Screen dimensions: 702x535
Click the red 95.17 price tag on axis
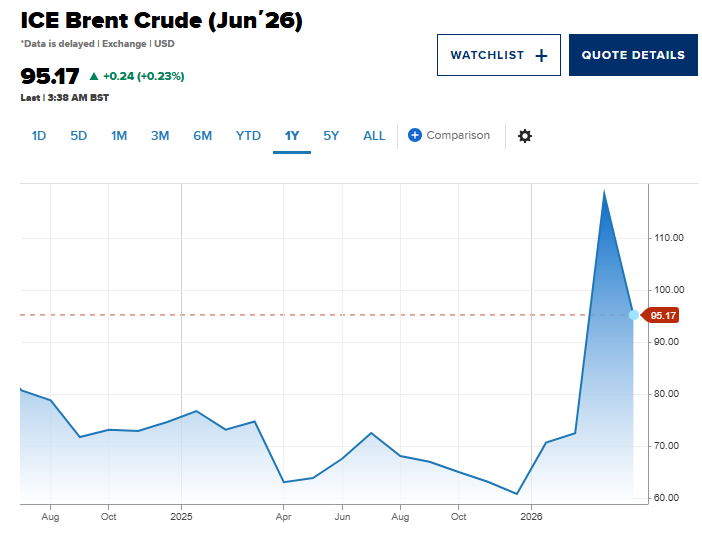(661, 316)
